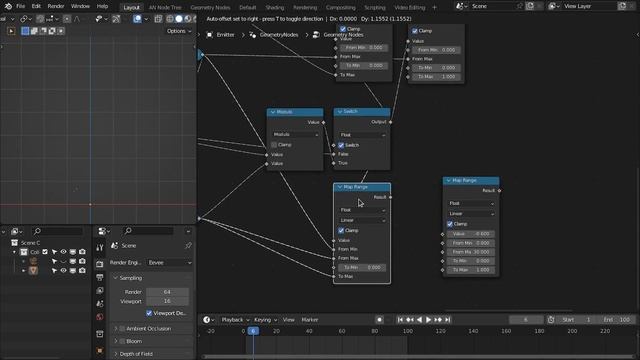Toggle Clamp checkbox on top-right node

coord(415,31)
